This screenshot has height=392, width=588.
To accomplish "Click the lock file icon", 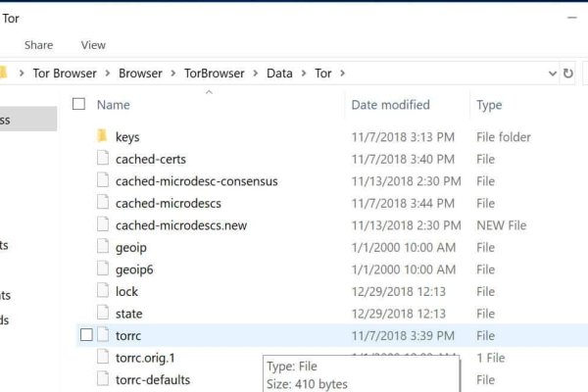I will tap(103, 291).
